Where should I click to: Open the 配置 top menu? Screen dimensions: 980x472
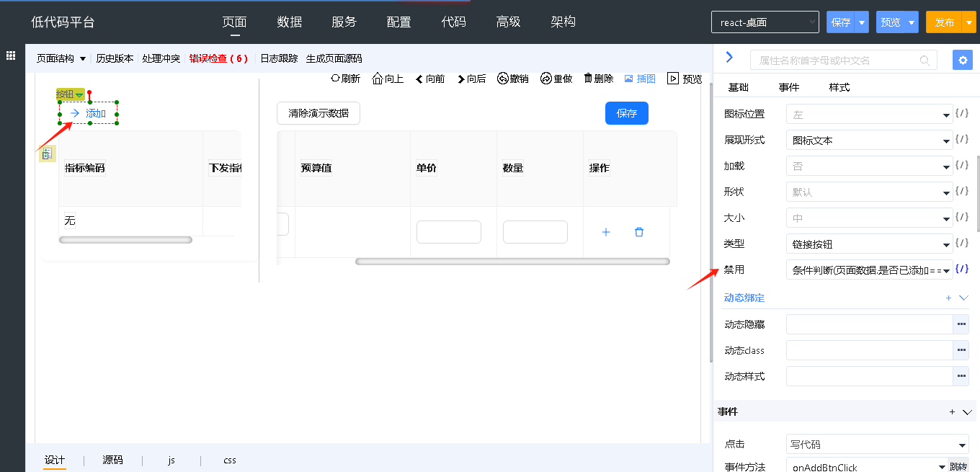point(399,22)
